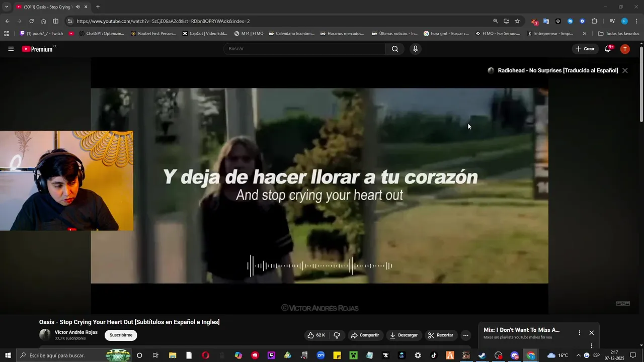Open the YouTube hamburger guide menu
The height and width of the screenshot is (362, 644).
coord(11,49)
